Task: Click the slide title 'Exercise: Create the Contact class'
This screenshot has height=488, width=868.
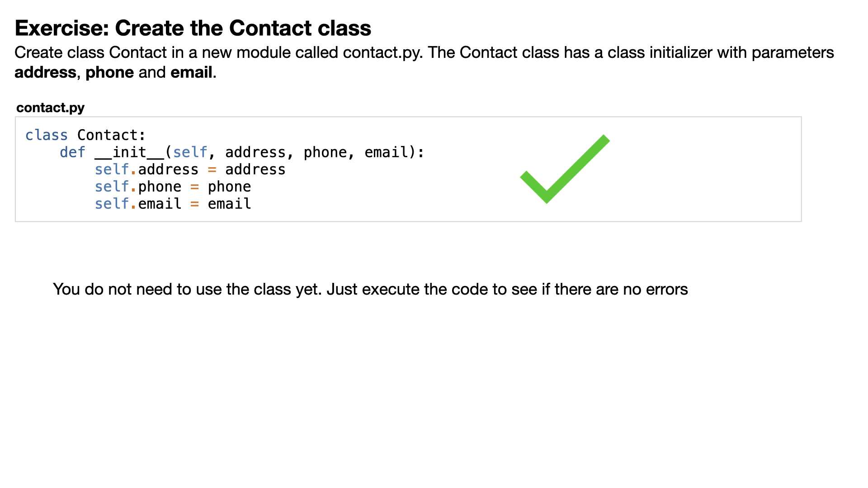Action: pos(193,28)
